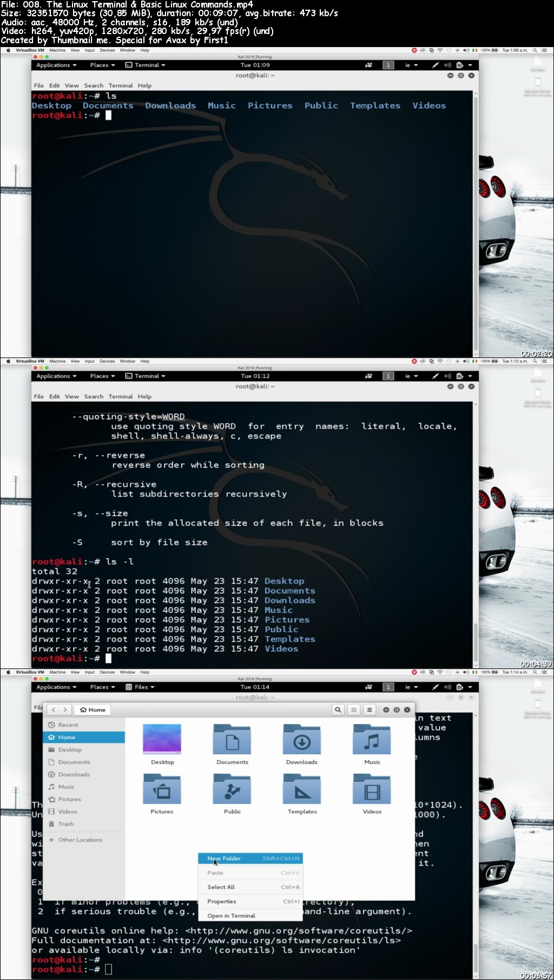554x980 pixels.
Task: Open Places menu in the Tue 01:12 Kali panel
Action: (x=102, y=376)
